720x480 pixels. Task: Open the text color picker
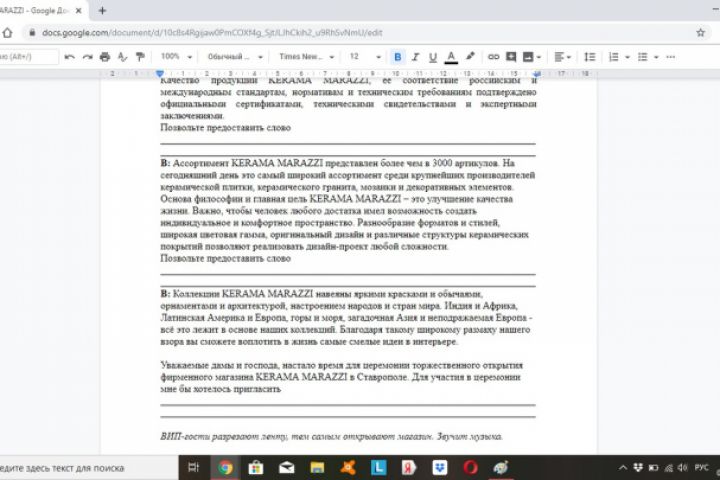(x=451, y=57)
